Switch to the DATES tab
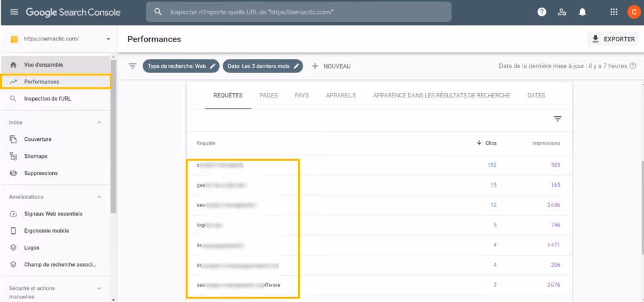 pyautogui.click(x=536, y=96)
